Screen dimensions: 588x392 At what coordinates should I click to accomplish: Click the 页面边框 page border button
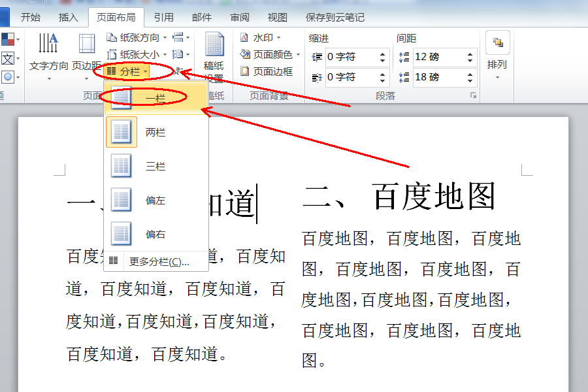click(267, 71)
